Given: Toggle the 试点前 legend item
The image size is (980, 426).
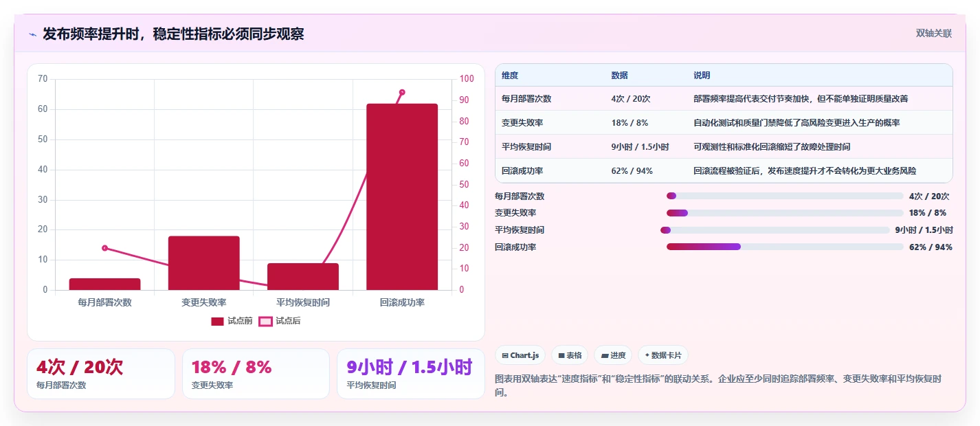Looking at the screenshot, I should click(x=232, y=321).
